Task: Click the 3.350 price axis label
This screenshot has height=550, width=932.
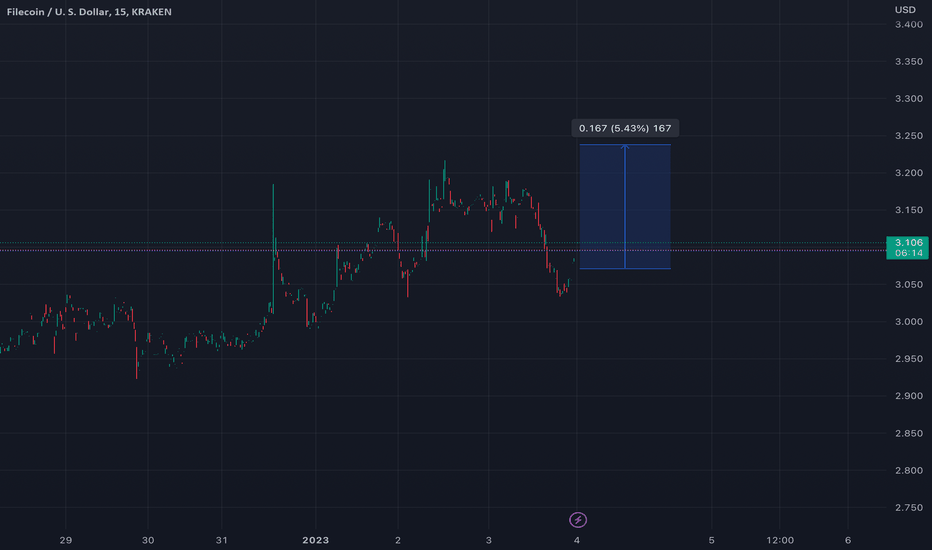Action: tap(909, 62)
